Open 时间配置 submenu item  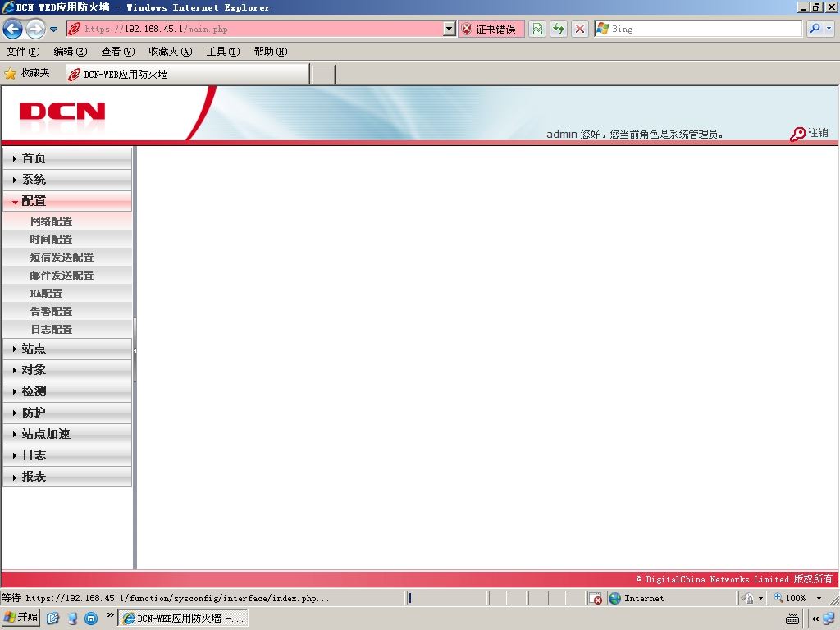tap(67, 239)
